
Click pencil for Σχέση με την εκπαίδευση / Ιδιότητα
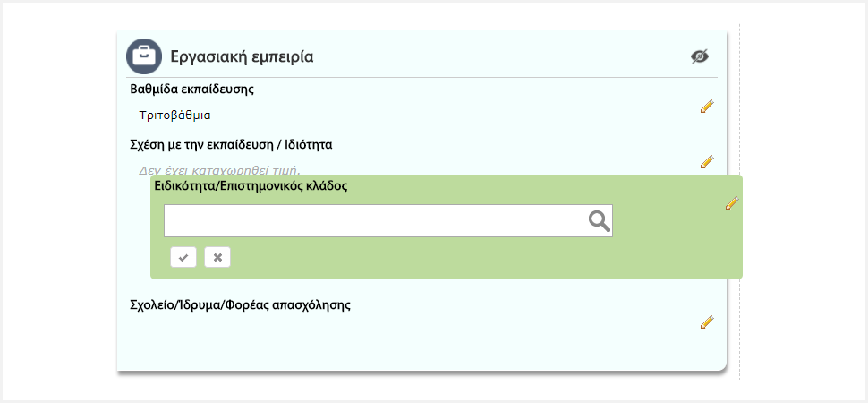click(707, 162)
